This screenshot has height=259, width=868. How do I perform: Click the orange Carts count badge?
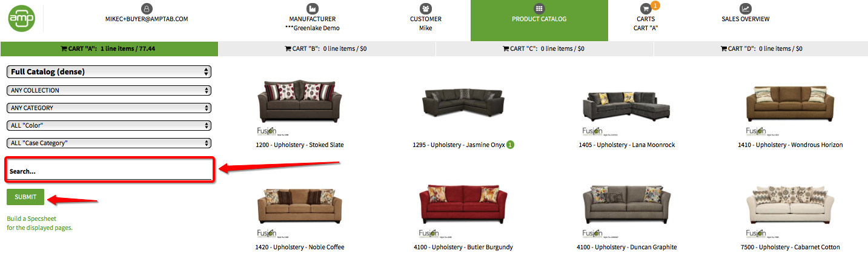pos(655,5)
